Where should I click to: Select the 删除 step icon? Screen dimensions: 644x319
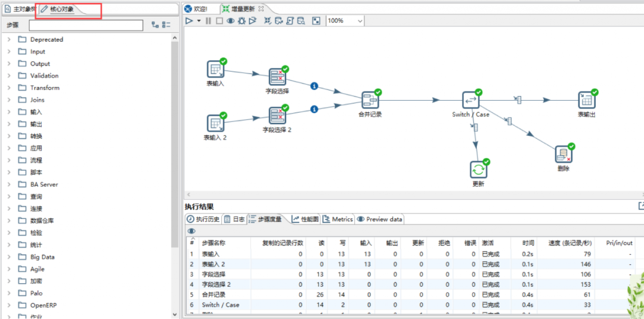coord(563,154)
